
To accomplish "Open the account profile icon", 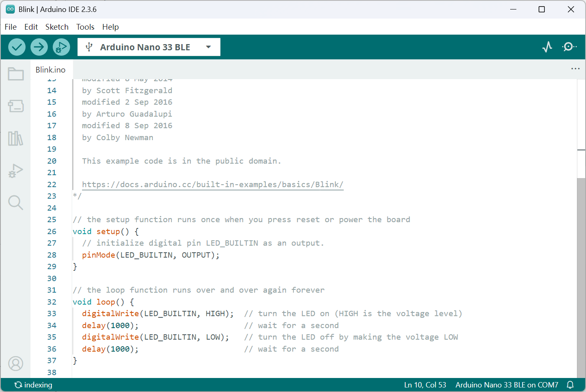I will (16, 364).
